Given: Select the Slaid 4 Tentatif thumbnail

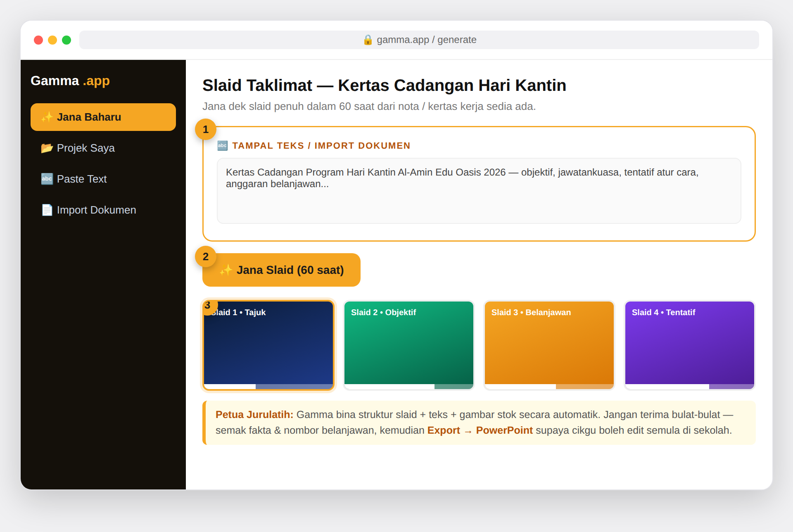Looking at the screenshot, I should tap(690, 345).
